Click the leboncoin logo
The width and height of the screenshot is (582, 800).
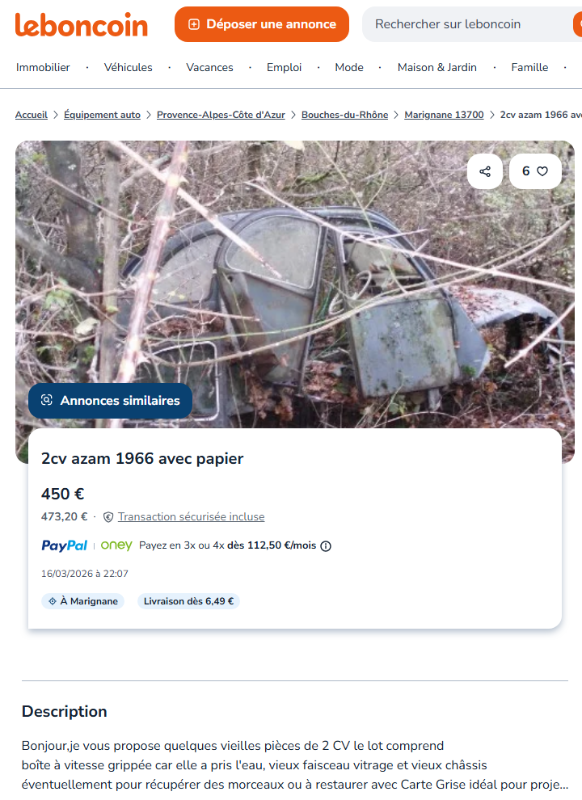[x=81, y=24]
